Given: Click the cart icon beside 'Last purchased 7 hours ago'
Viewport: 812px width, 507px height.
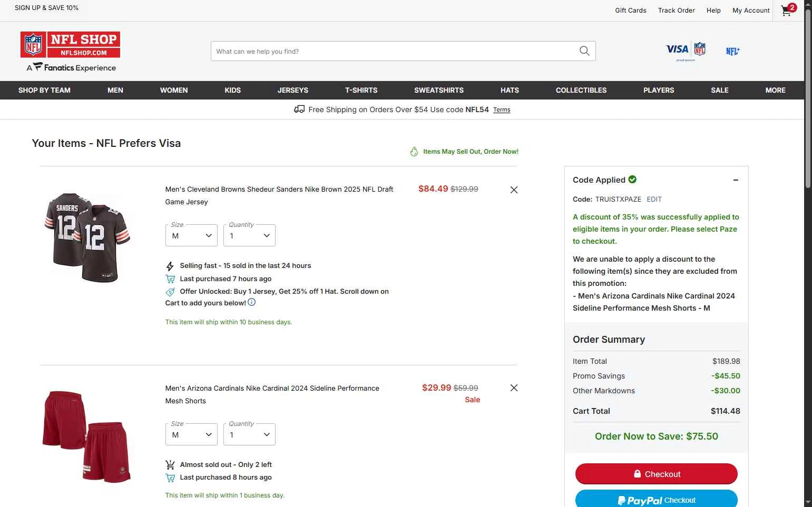Looking at the screenshot, I should pyautogui.click(x=170, y=279).
